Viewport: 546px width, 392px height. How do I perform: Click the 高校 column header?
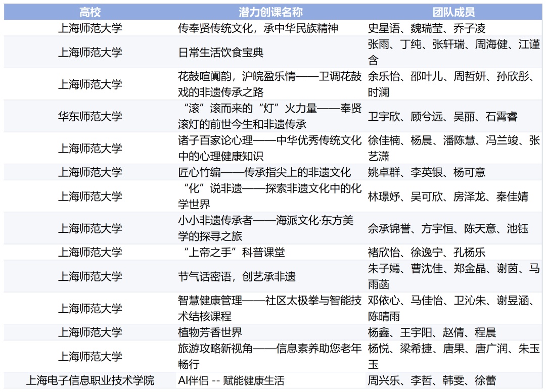90,12
